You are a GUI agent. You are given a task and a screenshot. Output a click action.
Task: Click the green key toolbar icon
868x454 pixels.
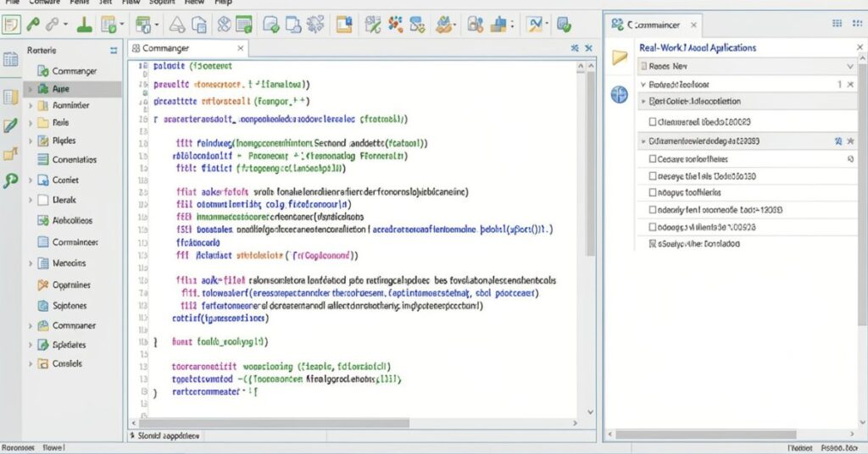(33, 25)
